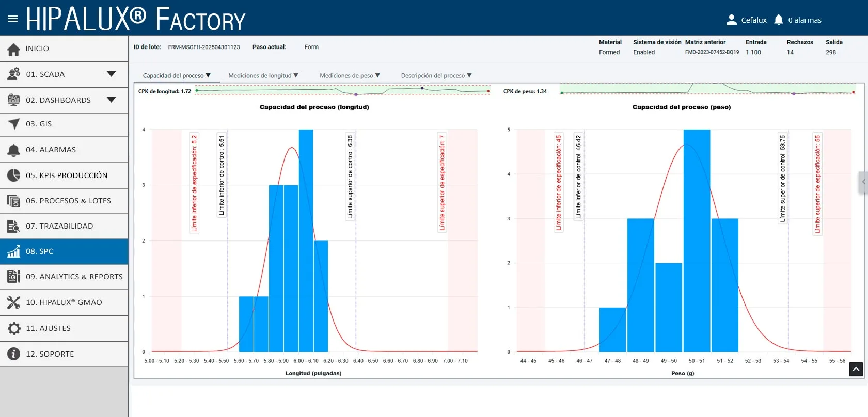
Task: Switch to Descripción del proceso tab
Action: (x=436, y=75)
